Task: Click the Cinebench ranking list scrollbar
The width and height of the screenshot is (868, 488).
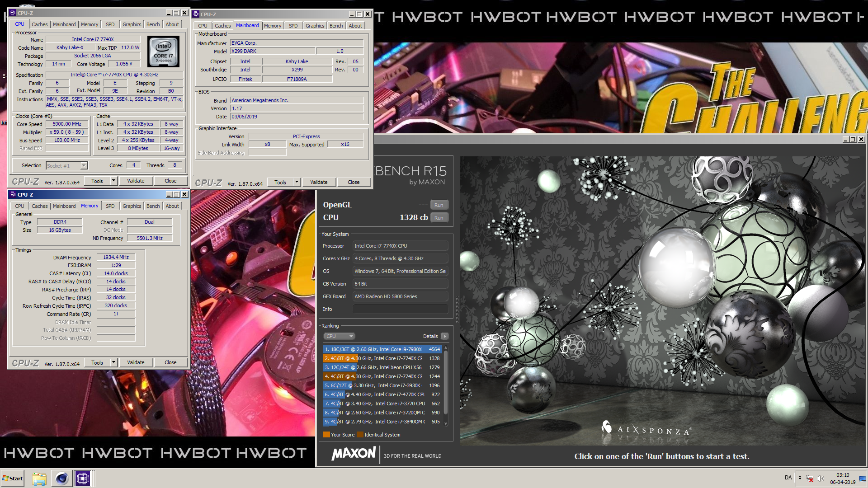Action: point(446,383)
